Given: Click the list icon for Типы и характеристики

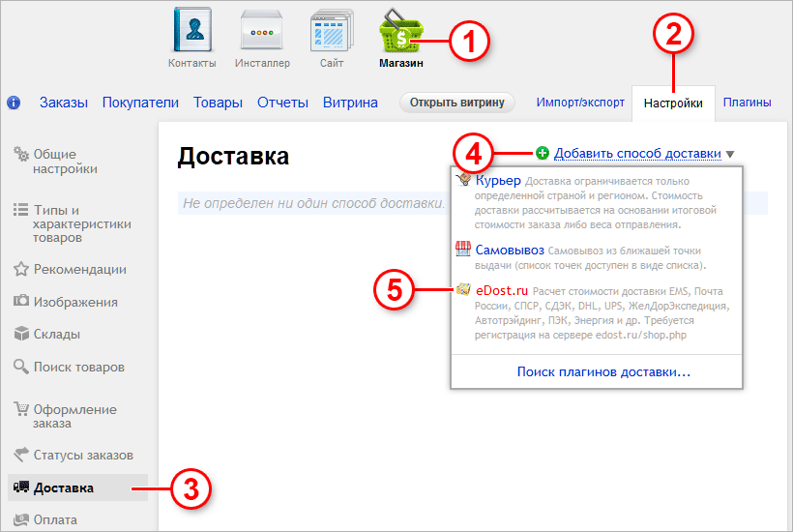Looking at the screenshot, I should [20, 209].
